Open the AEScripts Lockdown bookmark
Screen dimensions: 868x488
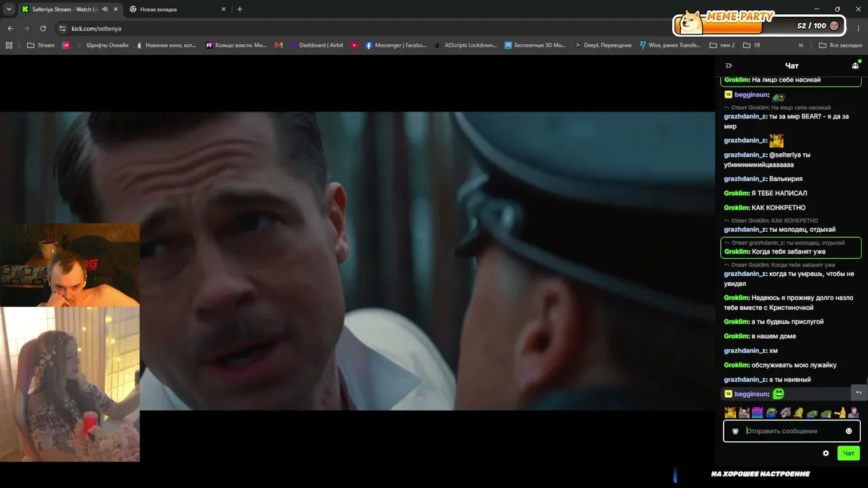(465, 45)
